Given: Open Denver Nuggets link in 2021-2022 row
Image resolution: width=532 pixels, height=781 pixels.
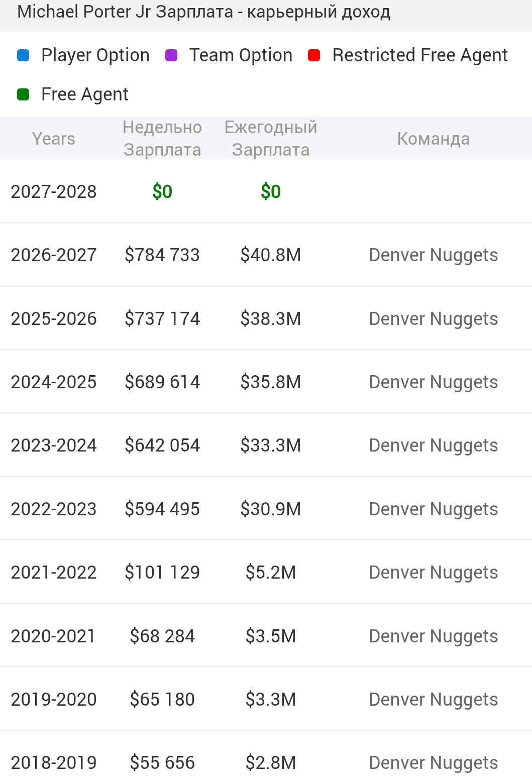Looking at the screenshot, I should (433, 573).
